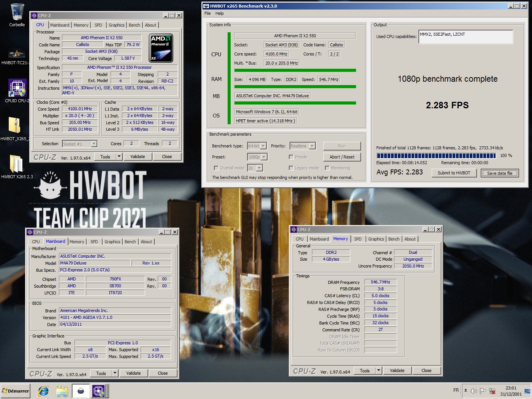Click the Mainboard Model M4A79 Deluxe field
Viewport: 532px width, 399px height.
[95, 263]
